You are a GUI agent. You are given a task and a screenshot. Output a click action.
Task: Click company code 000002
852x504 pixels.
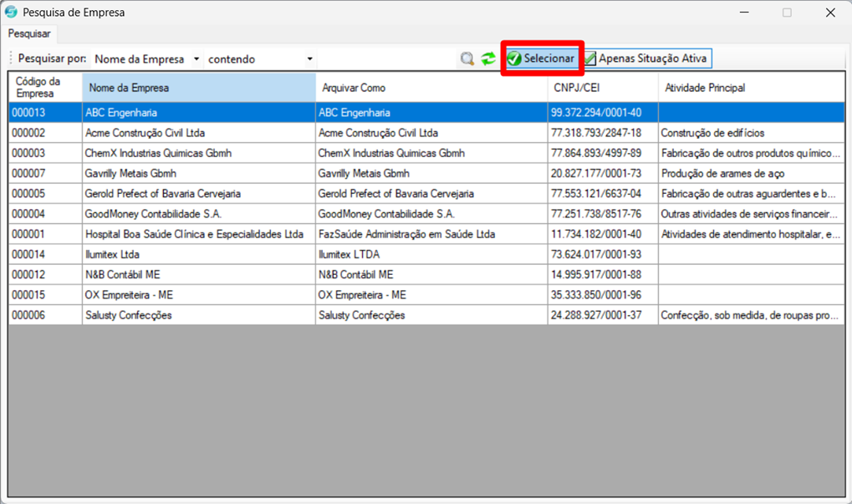(45, 133)
